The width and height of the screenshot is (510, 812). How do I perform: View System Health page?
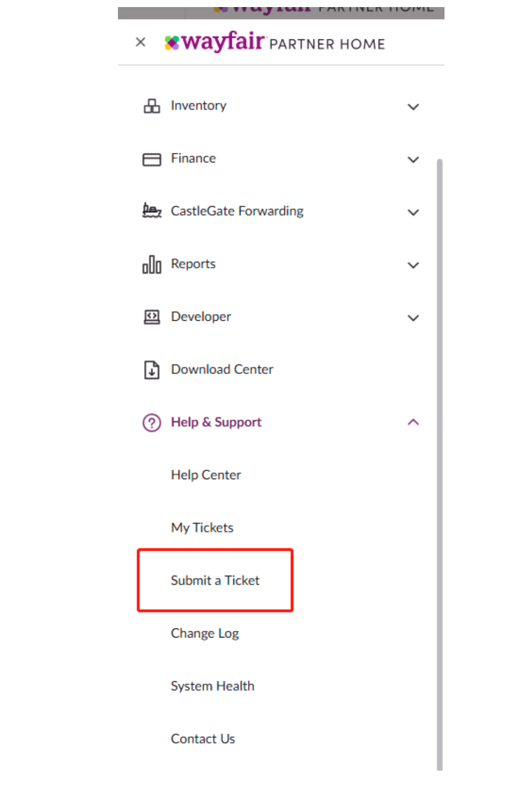pyautogui.click(x=213, y=686)
